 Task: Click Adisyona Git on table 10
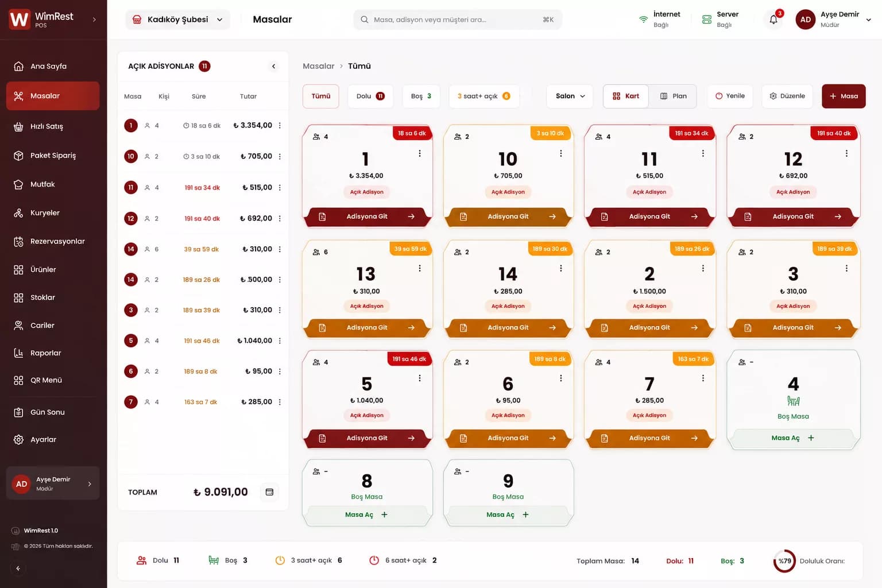click(508, 216)
